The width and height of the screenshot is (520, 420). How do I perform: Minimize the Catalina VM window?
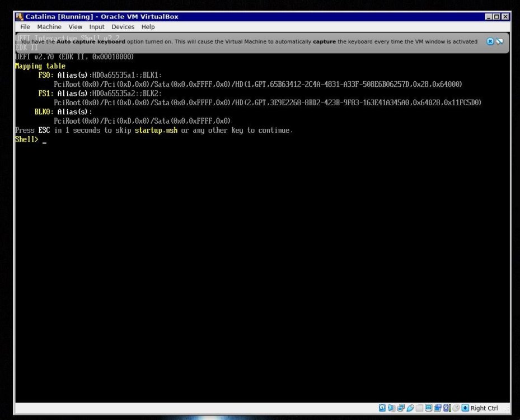(x=489, y=17)
